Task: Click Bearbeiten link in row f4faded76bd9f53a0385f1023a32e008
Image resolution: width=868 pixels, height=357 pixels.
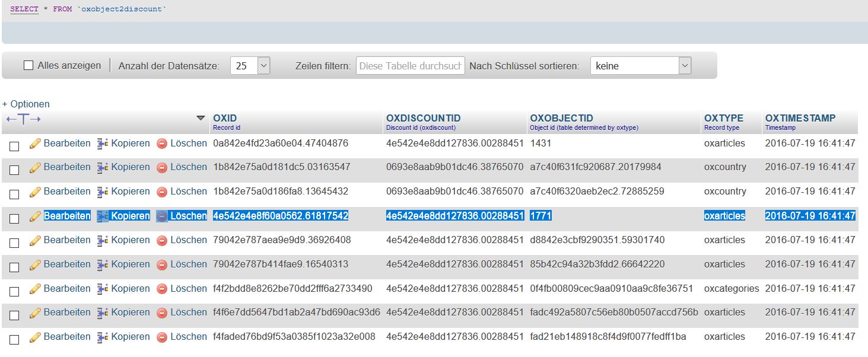Action: pos(67,337)
